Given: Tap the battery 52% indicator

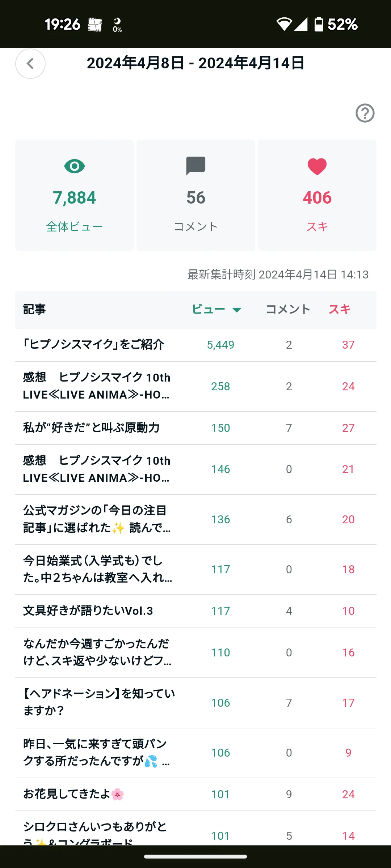Looking at the screenshot, I should pyautogui.click(x=336, y=24).
